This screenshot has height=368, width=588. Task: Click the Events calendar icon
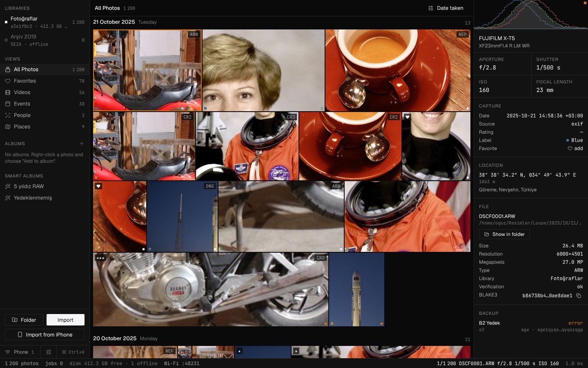coord(7,104)
